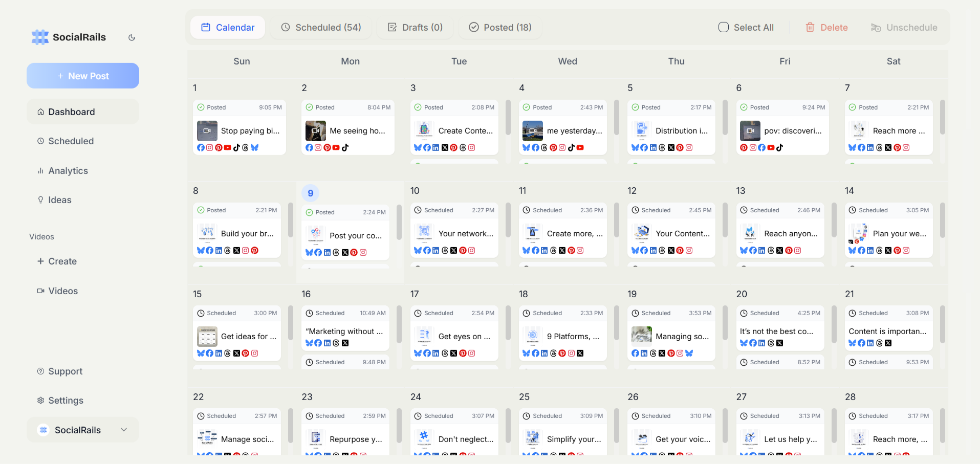980x464 pixels.
Task: Expand the SocialRails account chevron
Action: coord(123,430)
